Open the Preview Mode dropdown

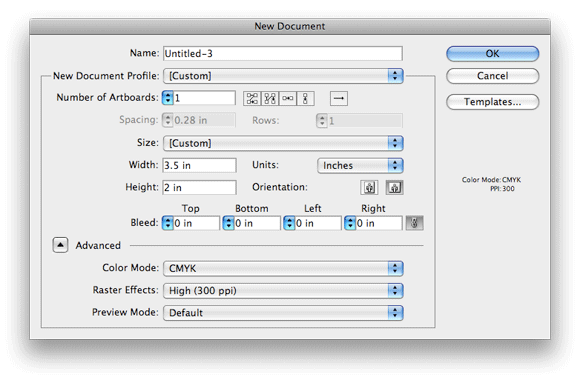[283, 313]
